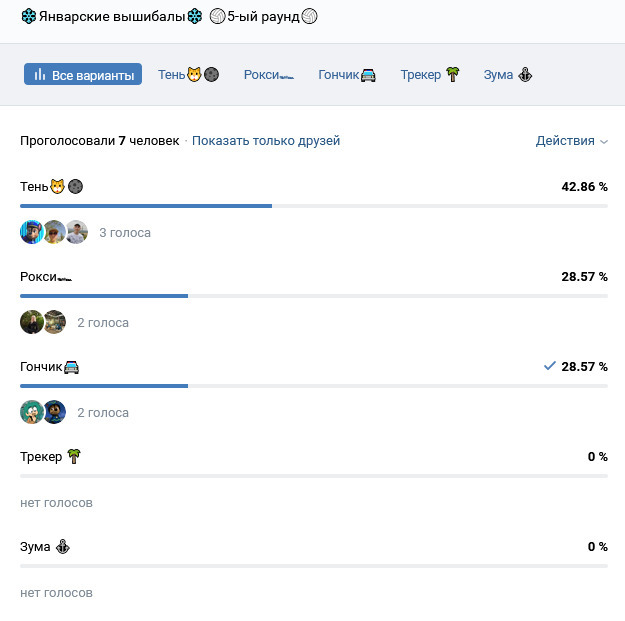Click the checkmark next to Гончик percentage
Viewport: 625px width, 621px height.
pos(549,366)
